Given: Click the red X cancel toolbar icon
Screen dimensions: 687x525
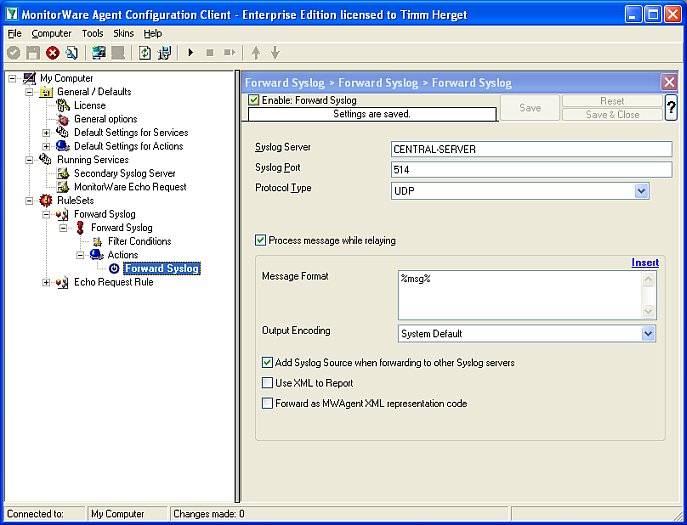Looking at the screenshot, I should (x=53, y=53).
